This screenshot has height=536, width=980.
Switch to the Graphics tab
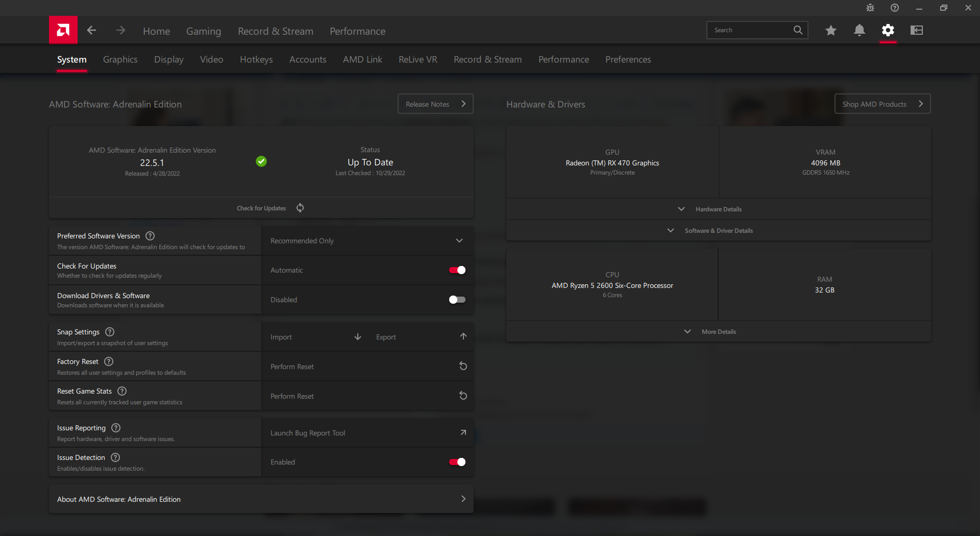120,59
